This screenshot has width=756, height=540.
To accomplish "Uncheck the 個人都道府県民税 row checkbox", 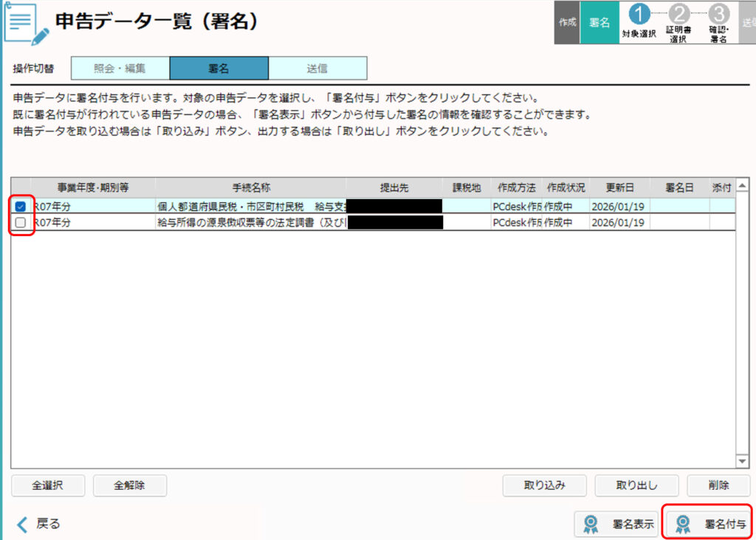I will [x=21, y=207].
